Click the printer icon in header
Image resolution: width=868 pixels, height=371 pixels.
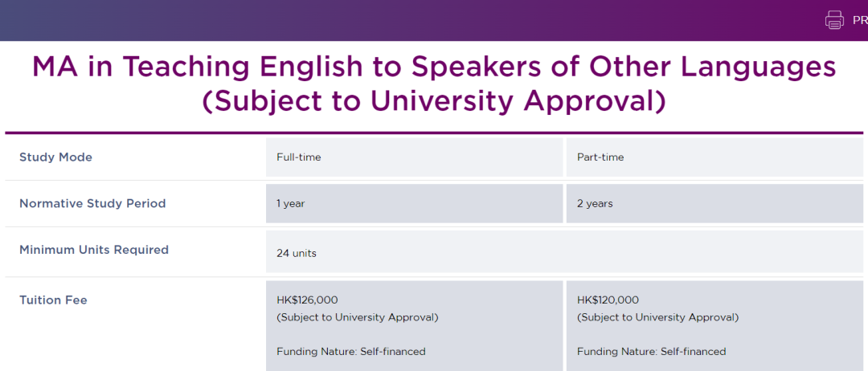(x=834, y=20)
